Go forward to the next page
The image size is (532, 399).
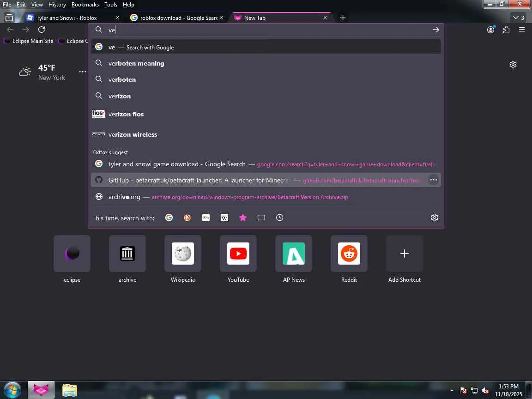coord(26,30)
